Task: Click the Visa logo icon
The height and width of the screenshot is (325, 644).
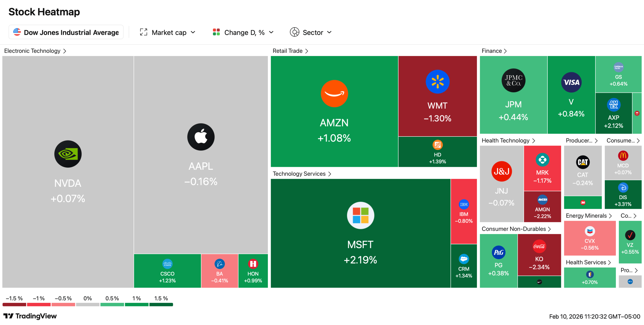Action: tap(571, 82)
